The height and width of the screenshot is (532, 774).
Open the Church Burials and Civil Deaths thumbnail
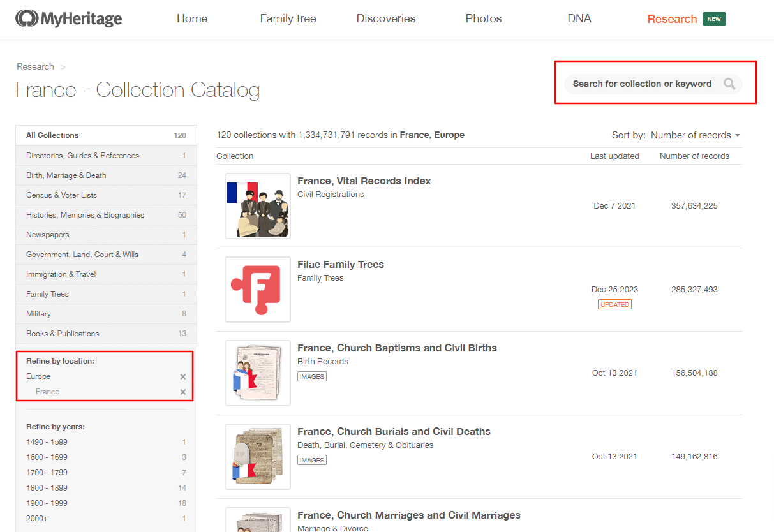(258, 457)
